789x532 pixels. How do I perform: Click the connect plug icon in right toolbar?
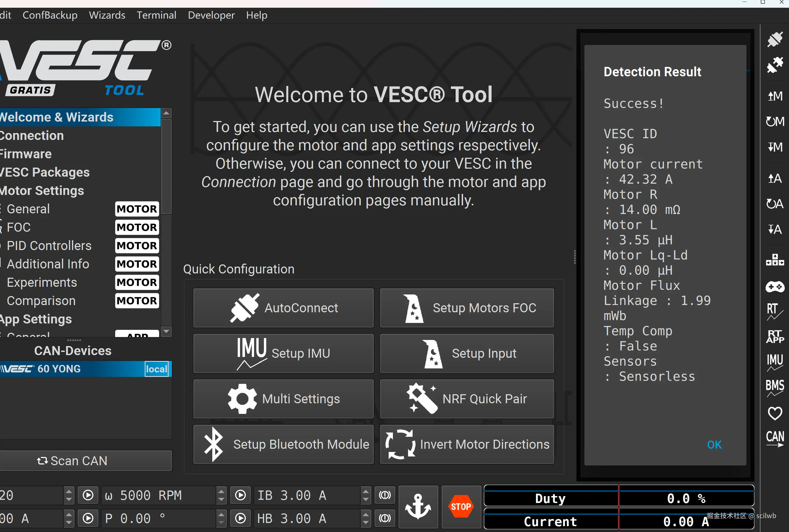[775, 39]
